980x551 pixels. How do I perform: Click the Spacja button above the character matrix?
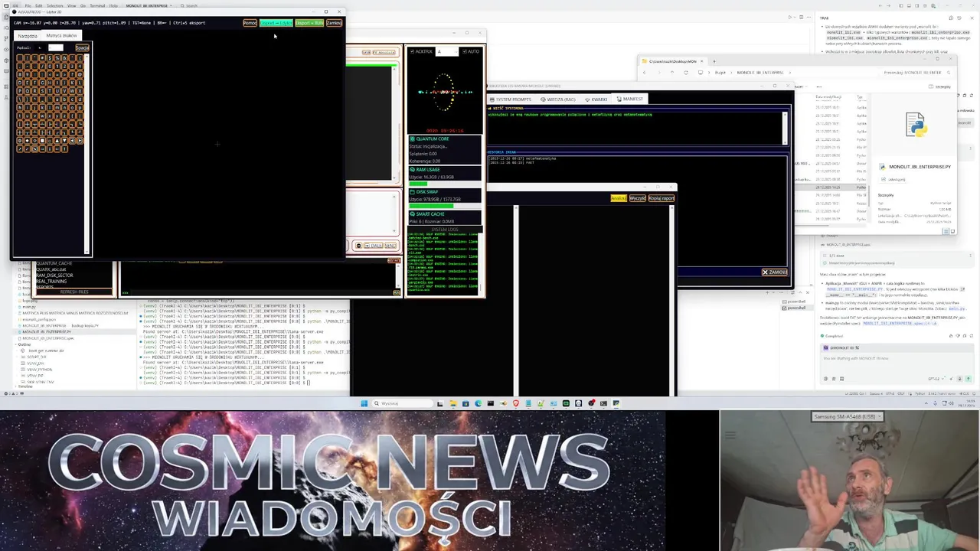point(83,47)
